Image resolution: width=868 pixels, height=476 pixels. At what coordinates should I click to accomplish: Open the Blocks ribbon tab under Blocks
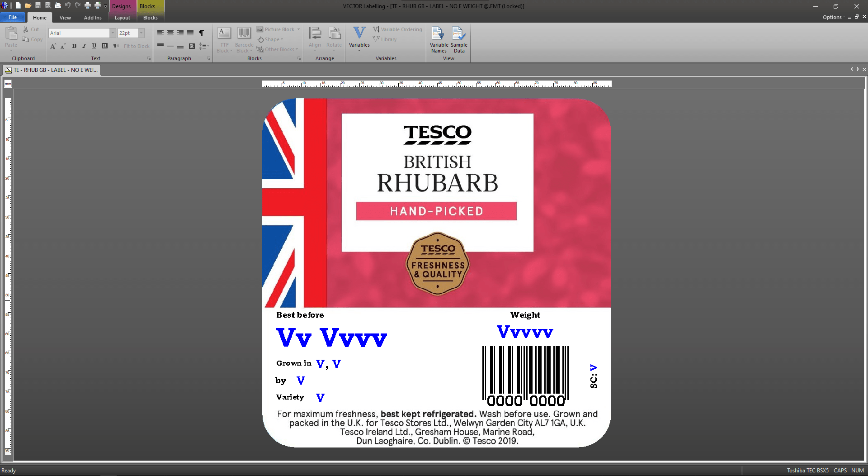click(151, 18)
